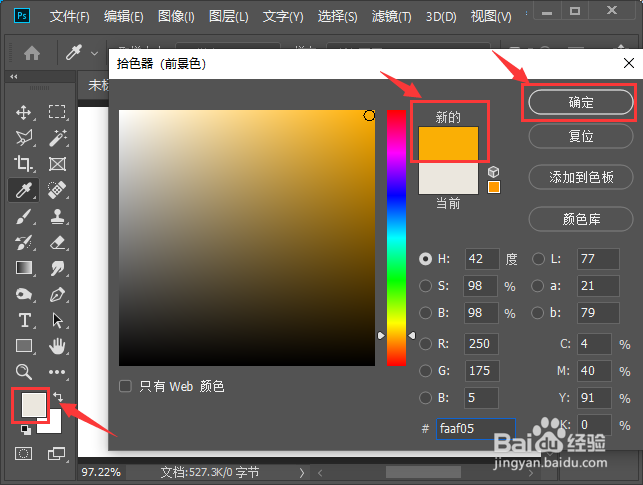Toggle Quick Mask mode
The width and height of the screenshot is (643, 485).
coord(23,454)
